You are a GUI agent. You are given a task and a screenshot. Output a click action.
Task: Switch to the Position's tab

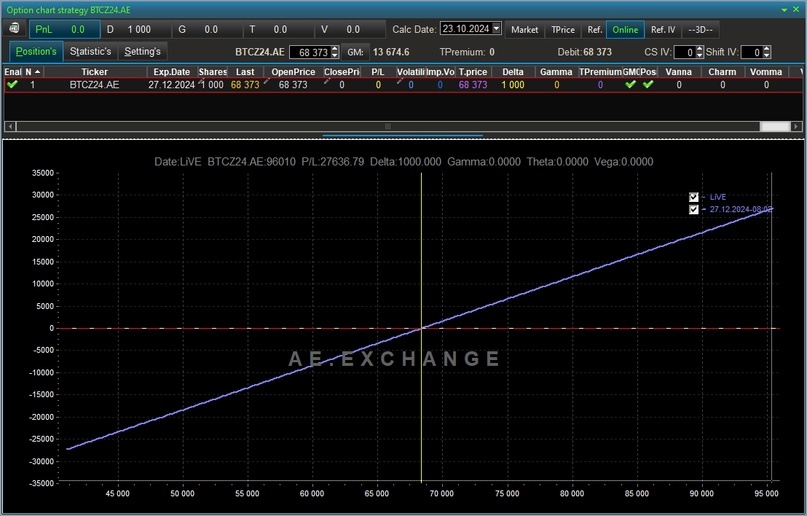(36, 51)
